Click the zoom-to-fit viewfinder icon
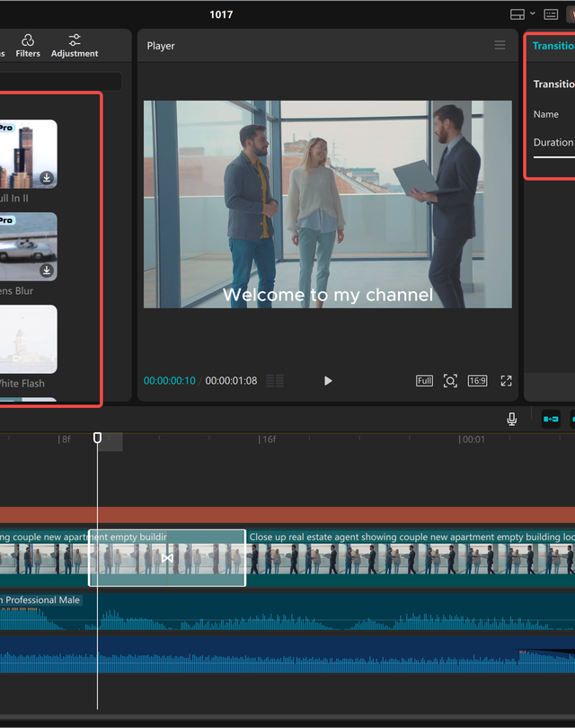This screenshot has height=728, width=575. (x=450, y=381)
